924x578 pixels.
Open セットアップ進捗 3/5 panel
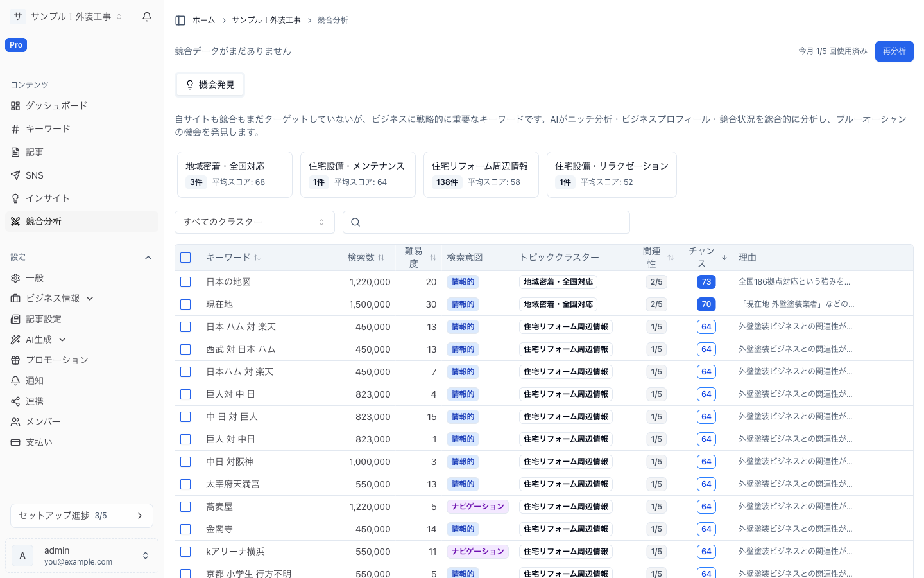tap(81, 516)
